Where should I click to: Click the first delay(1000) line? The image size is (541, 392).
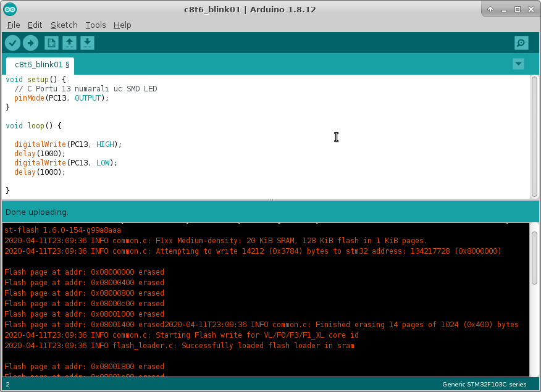click(40, 154)
